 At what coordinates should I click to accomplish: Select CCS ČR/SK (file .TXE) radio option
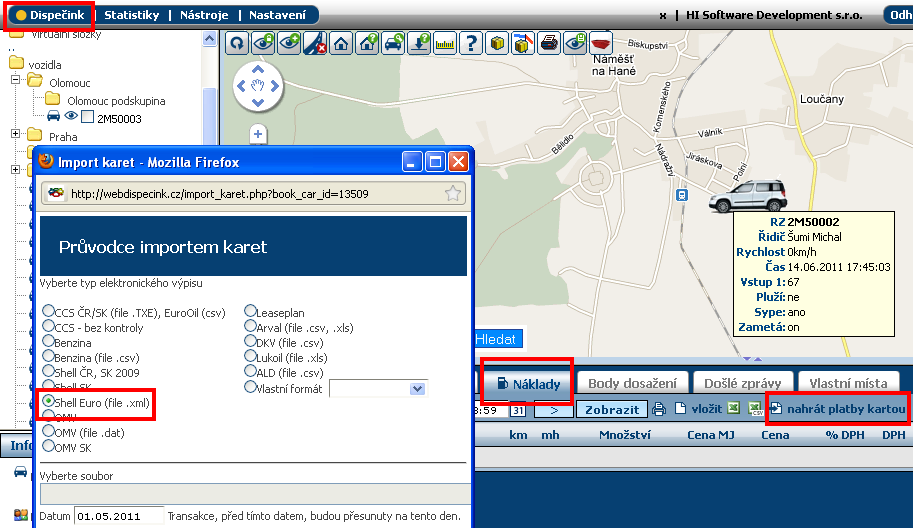(48, 311)
